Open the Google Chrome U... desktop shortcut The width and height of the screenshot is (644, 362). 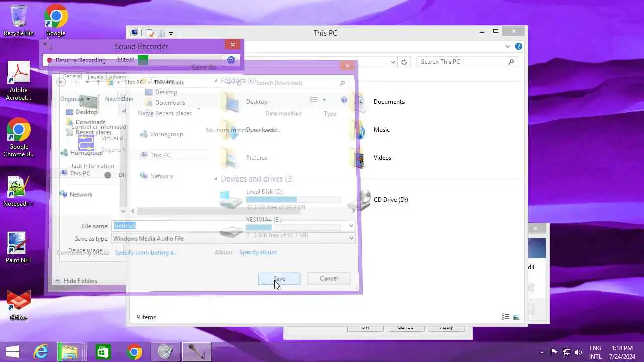pos(19,138)
